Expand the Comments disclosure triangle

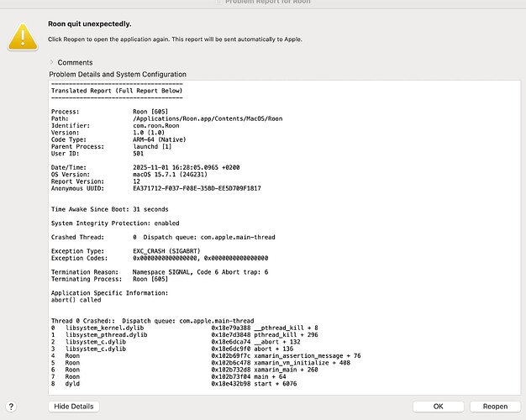[x=52, y=62]
